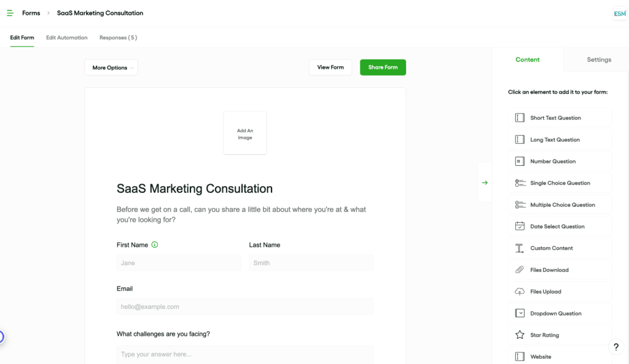This screenshot has height=364, width=629.
Task: Open the hamburger navigation menu icon
Action: 10,14
